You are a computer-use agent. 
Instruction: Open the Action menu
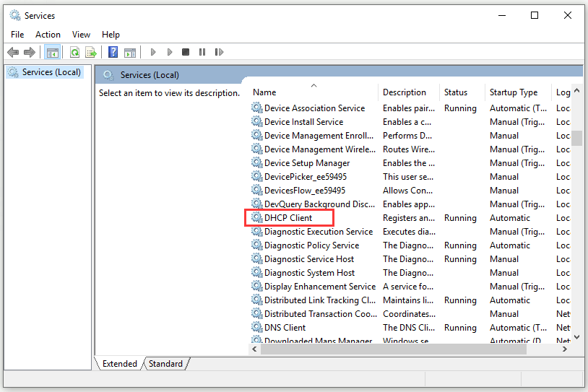[x=48, y=35]
